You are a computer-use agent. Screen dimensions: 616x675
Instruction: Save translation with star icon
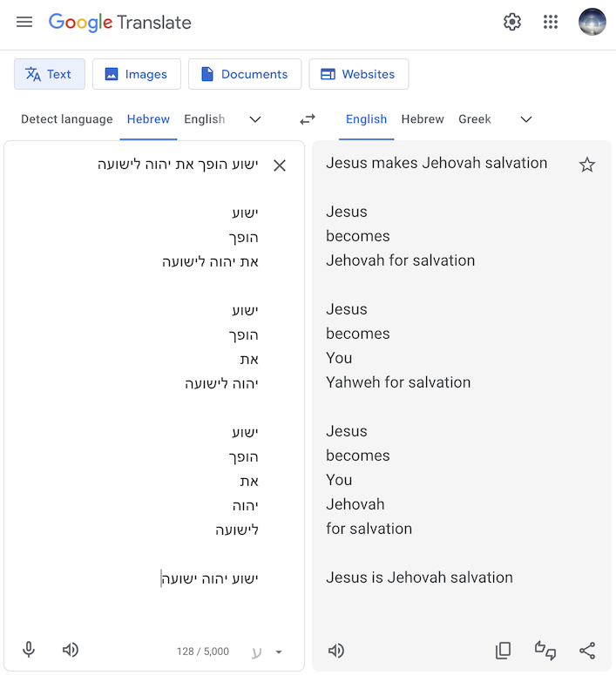pos(586,165)
